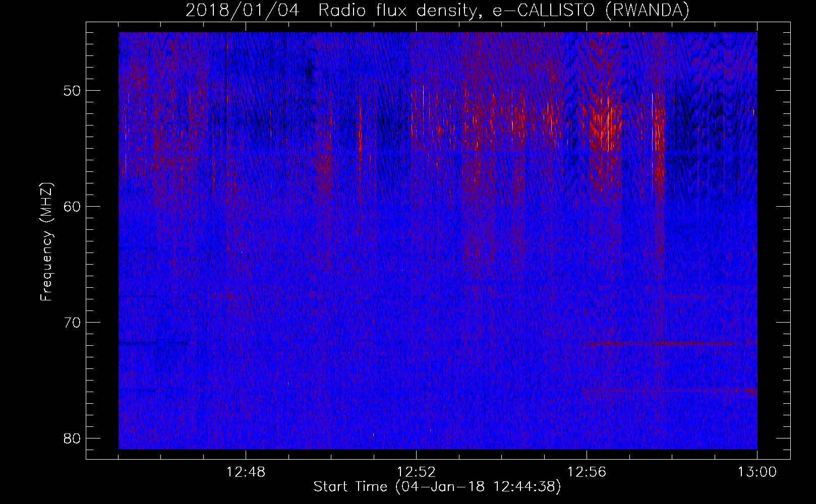
Task: Click the plot title 'Radio flux density, e-CALLISTO (RWANDA)'
Action: coord(504,11)
